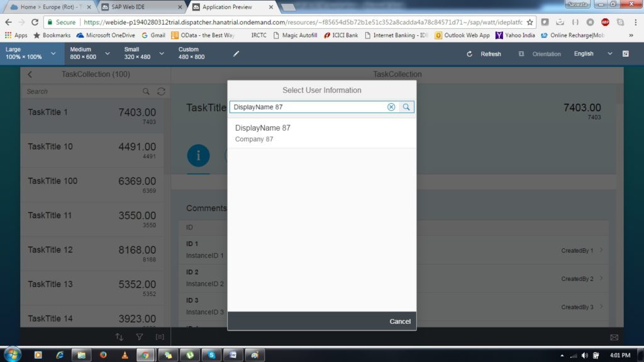Open TaskTitle 11 list item
Image resolution: width=644 pixels, height=362 pixels.
(92, 219)
